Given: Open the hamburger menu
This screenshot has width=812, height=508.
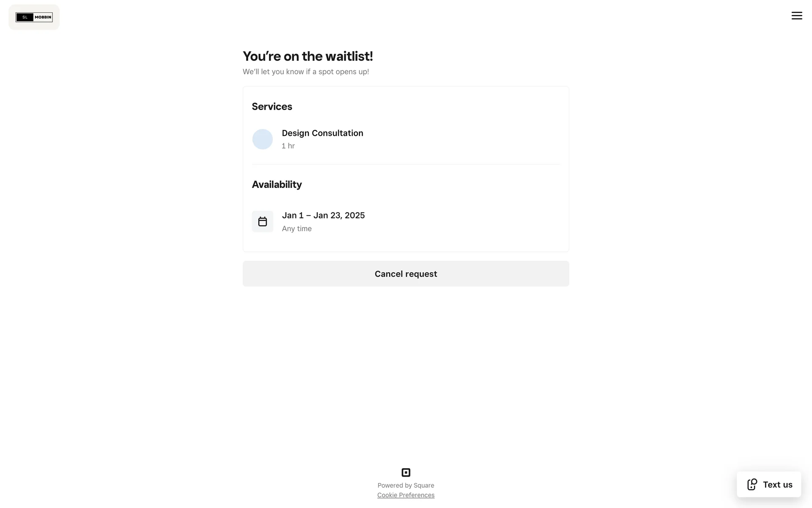Looking at the screenshot, I should click(797, 16).
